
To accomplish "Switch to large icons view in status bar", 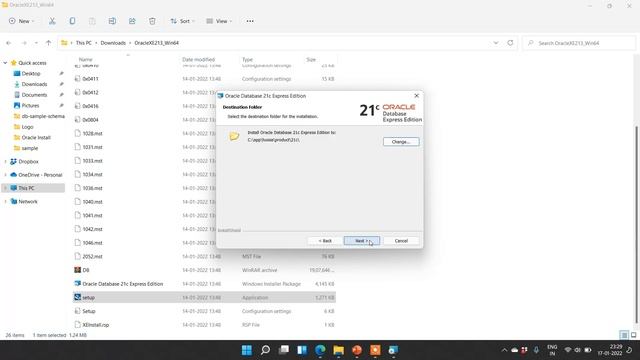I will pos(633,335).
